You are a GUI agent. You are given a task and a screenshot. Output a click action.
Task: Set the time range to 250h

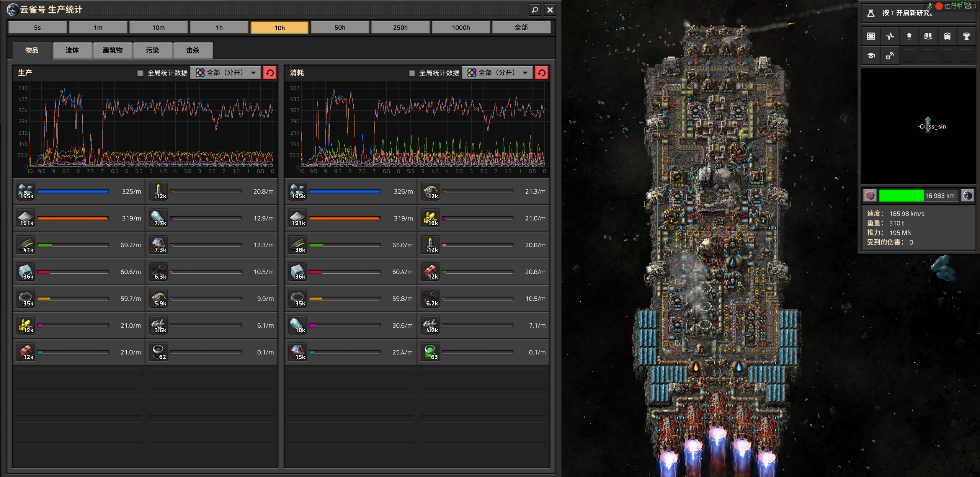tap(400, 28)
